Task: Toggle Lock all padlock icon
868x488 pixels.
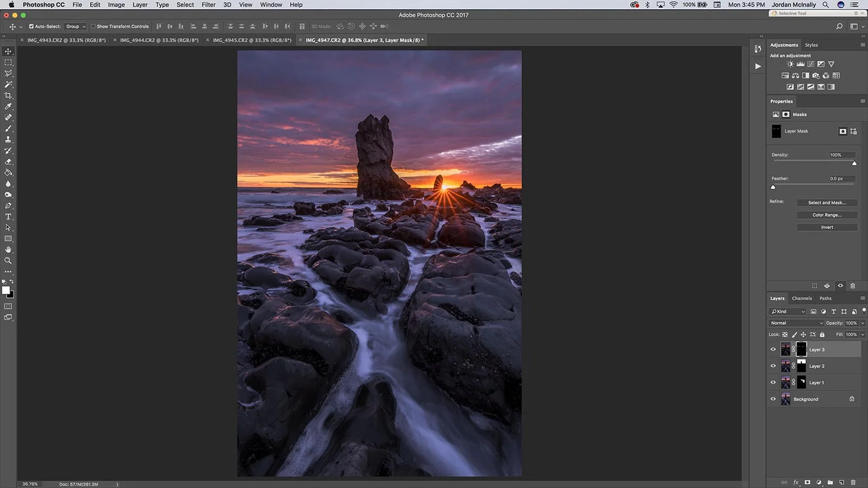Action: tap(822, 335)
